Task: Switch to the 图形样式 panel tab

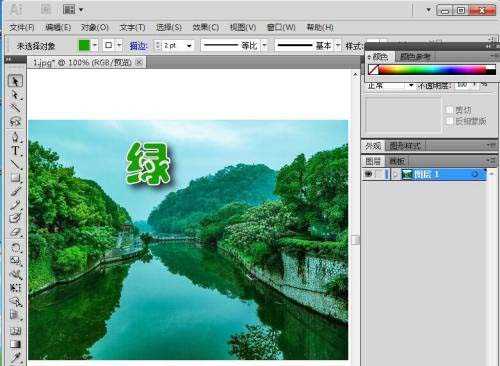Action: (x=405, y=146)
